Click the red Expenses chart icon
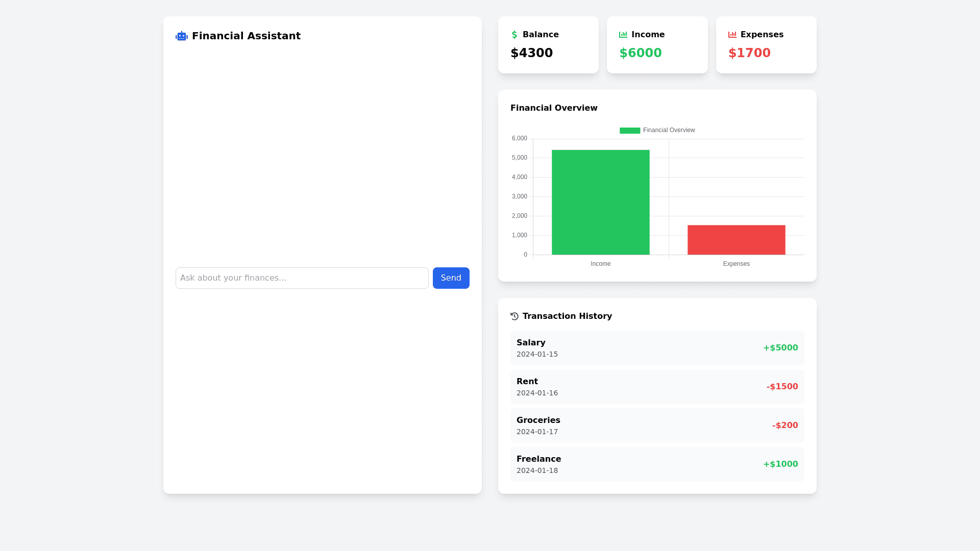 (732, 35)
